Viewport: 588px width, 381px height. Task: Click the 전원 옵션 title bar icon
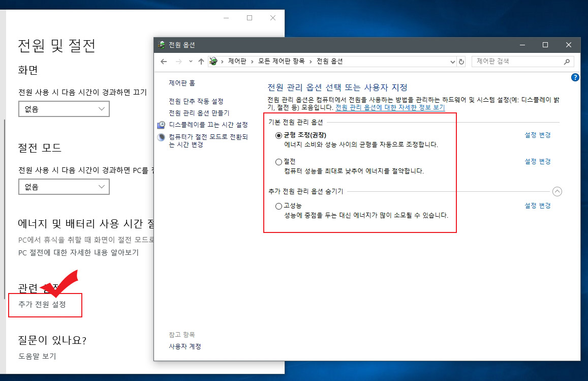pyautogui.click(x=163, y=45)
